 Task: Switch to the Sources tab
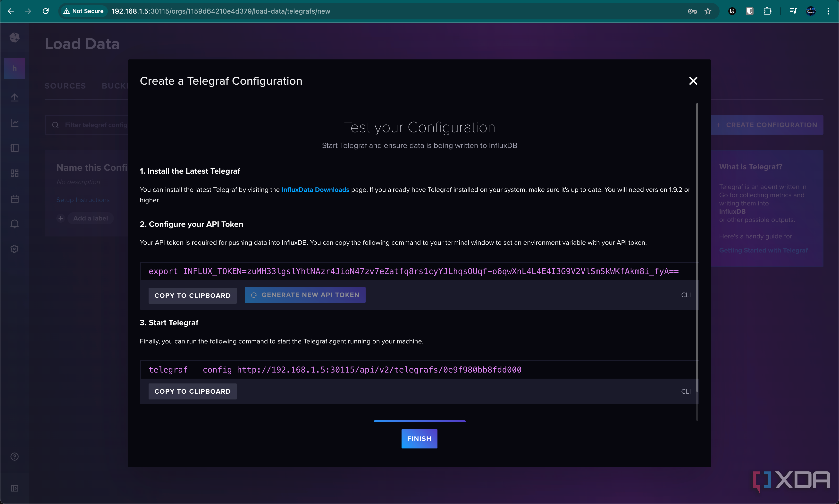click(65, 86)
